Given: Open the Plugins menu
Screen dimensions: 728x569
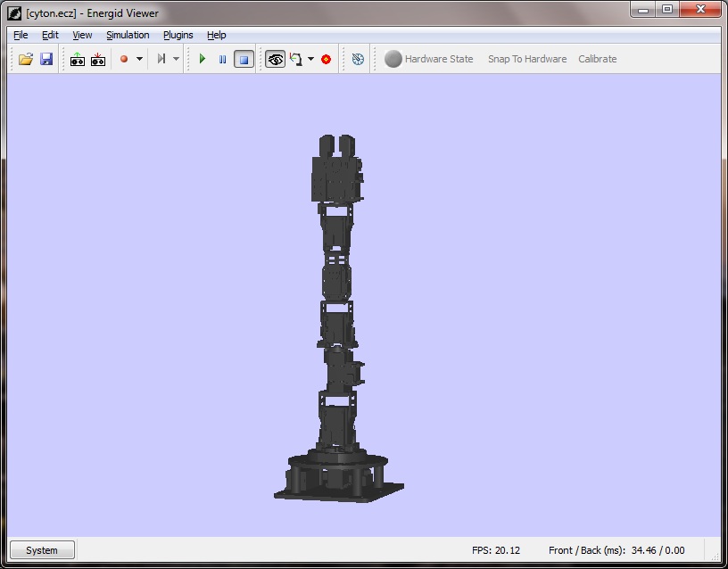Looking at the screenshot, I should click(x=178, y=36).
